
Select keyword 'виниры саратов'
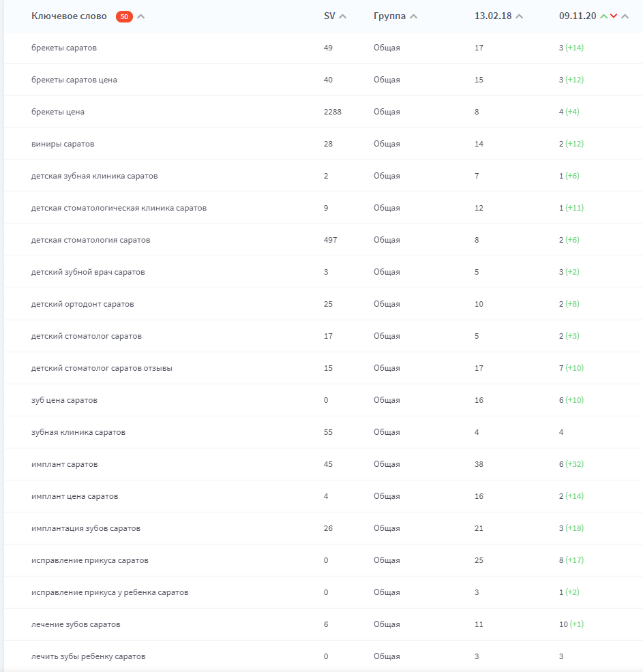(x=63, y=144)
